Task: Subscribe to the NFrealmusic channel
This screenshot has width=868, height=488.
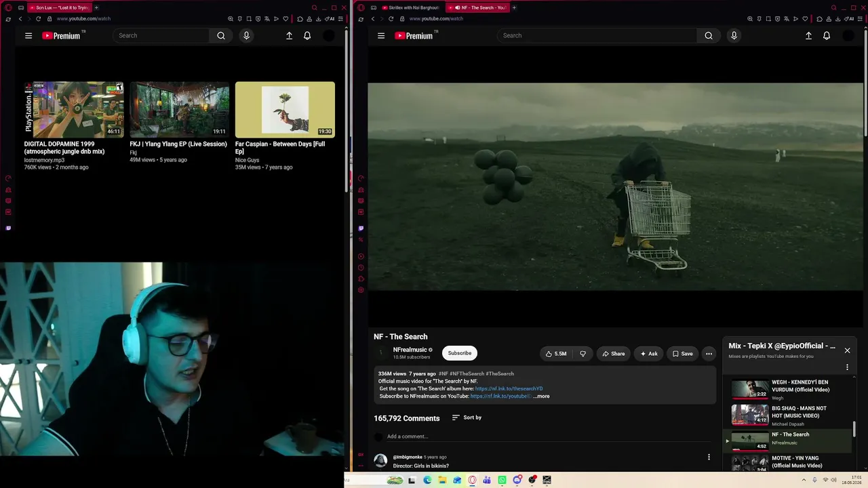Action: 459,353
